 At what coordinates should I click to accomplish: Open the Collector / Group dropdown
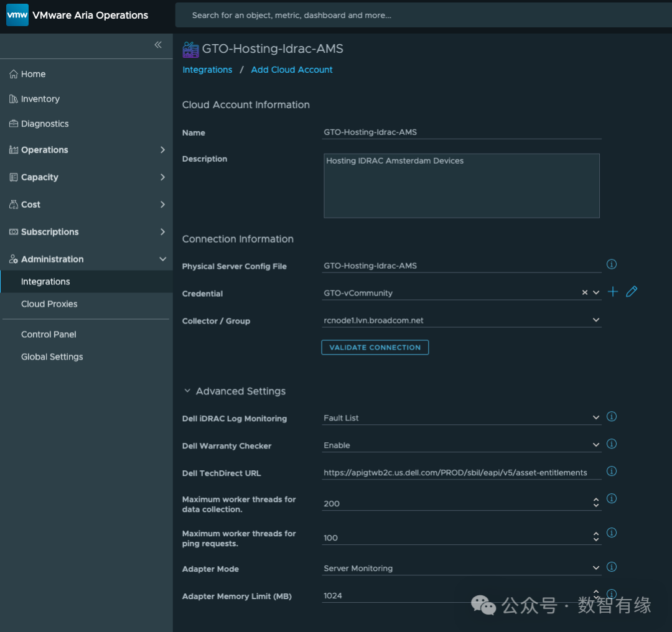coord(595,319)
